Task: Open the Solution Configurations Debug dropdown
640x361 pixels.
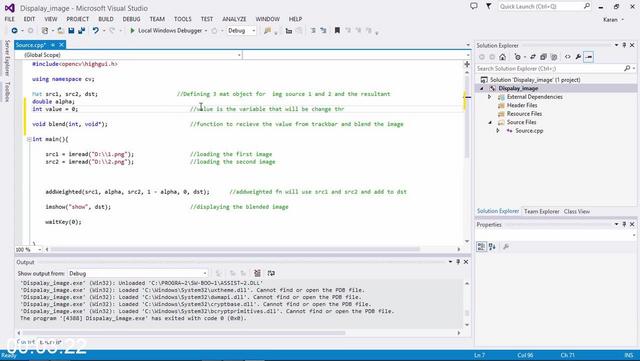Action: (241, 31)
